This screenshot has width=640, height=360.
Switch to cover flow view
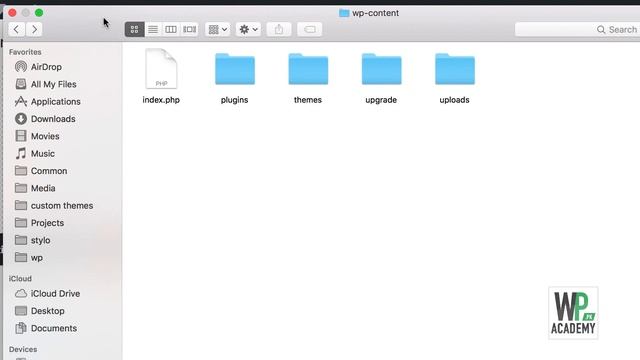click(189, 29)
